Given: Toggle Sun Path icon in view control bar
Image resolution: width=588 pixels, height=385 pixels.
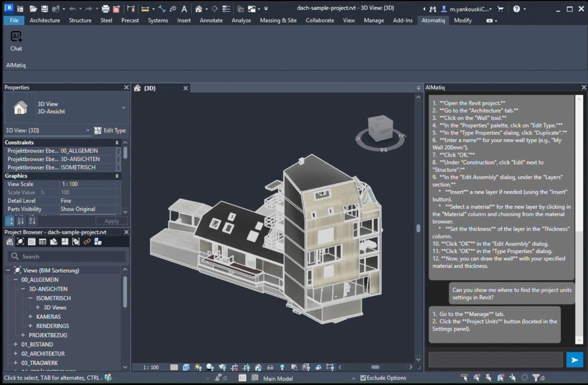Looking at the screenshot, I should (x=198, y=367).
